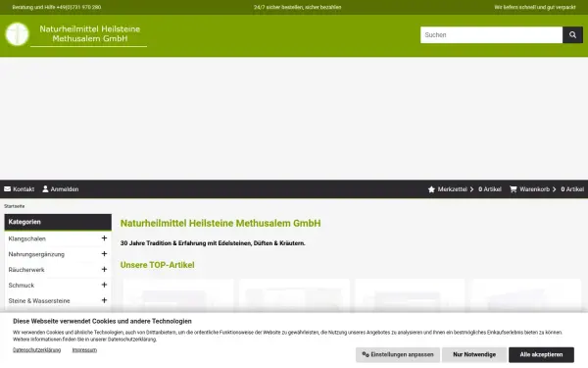Open the Anmelden login link

pos(65,189)
